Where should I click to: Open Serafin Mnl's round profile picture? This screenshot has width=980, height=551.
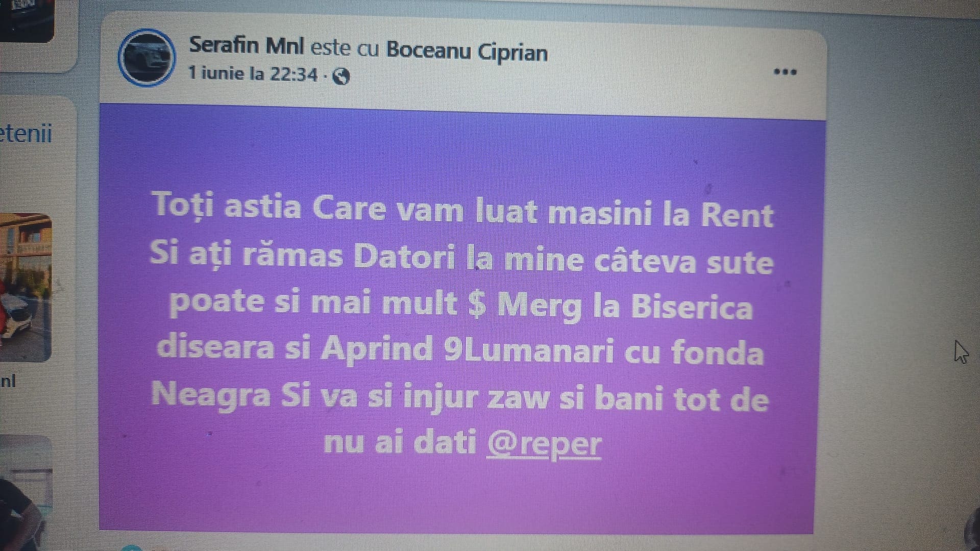[147, 58]
